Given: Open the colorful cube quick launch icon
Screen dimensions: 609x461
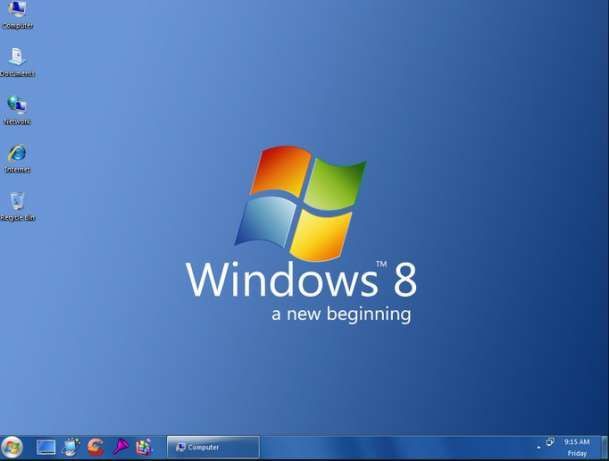Looking at the screenshot, I should coord(144,447).
